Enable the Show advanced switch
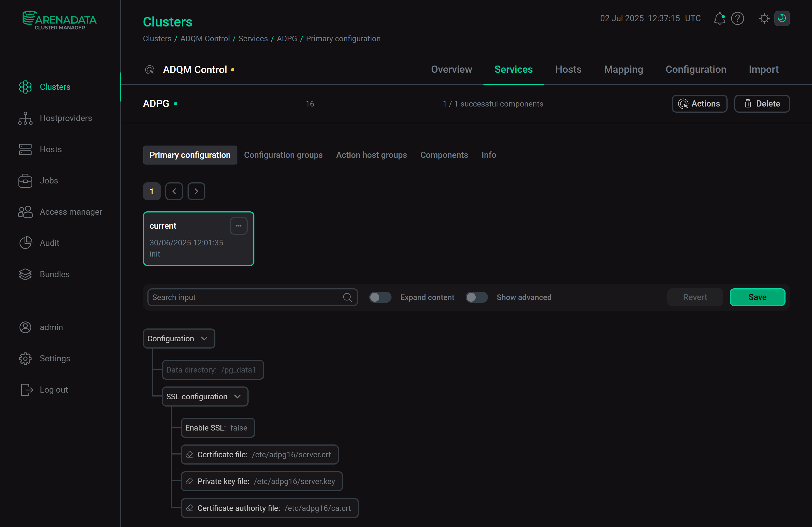The width and height of the screenshot is (812, 527). [x=476, y=297]
